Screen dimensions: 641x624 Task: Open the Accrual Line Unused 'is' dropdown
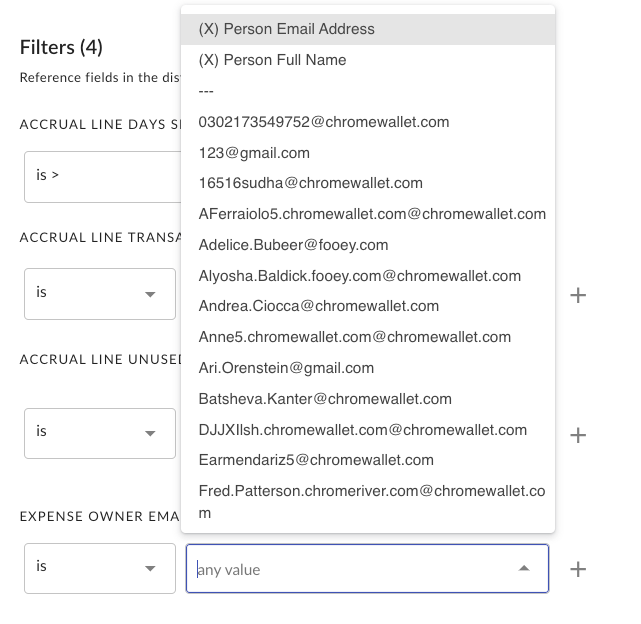(100, 432)
